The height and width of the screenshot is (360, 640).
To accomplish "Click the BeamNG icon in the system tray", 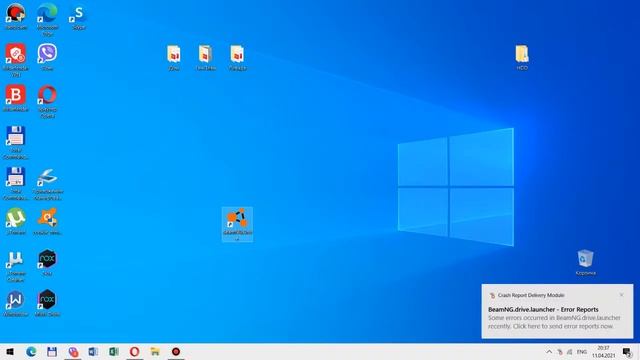I will click(560, 352).
